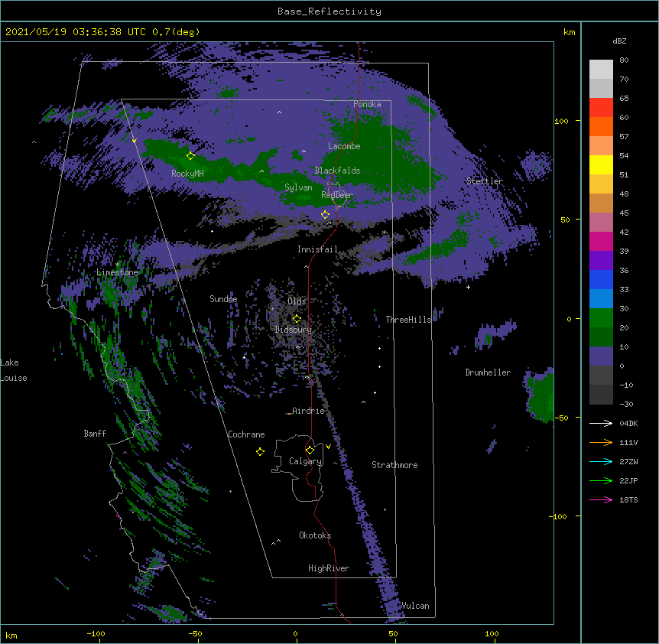
Task: Click the Sylvan label
Action: 298,187
